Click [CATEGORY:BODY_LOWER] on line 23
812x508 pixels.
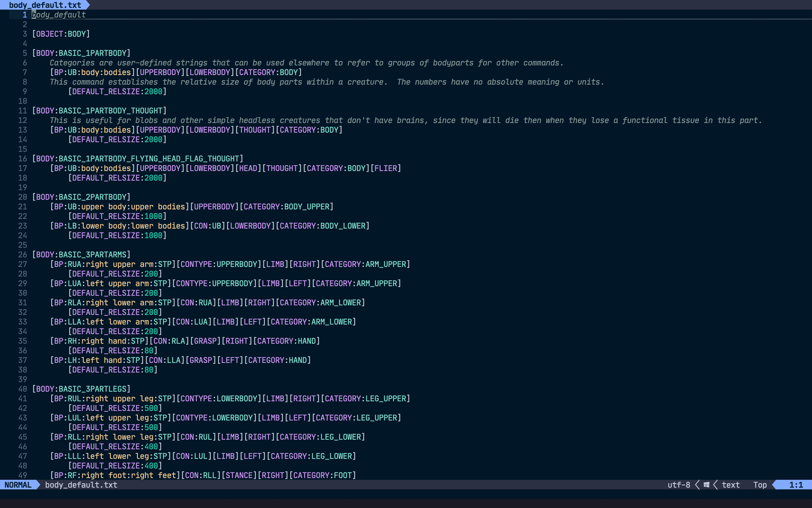tap(323, 226)
